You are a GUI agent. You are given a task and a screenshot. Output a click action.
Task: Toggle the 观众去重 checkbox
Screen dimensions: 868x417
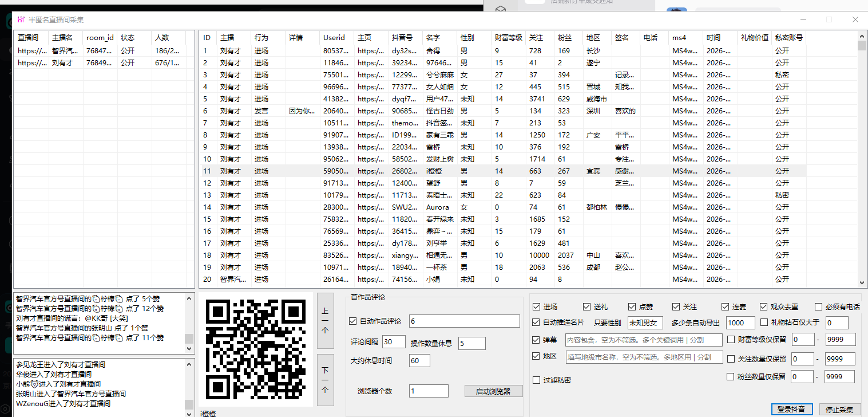pos(764,307)
